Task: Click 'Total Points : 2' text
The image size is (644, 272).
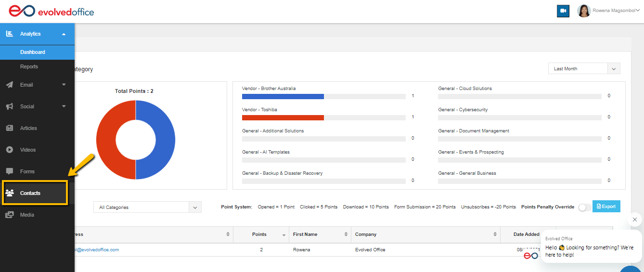Action: point(134,91)
